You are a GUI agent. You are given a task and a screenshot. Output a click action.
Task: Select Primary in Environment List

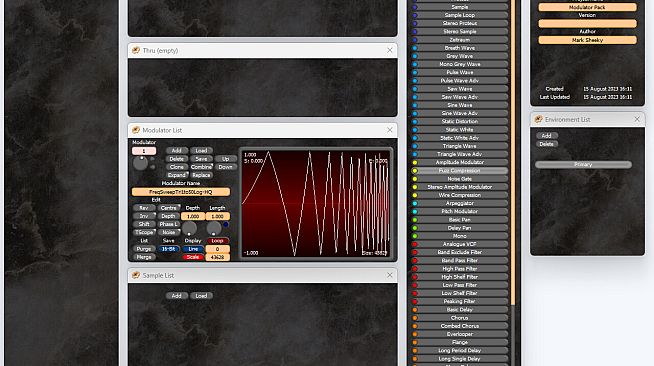pyautogui.click(x=583, y=165)
